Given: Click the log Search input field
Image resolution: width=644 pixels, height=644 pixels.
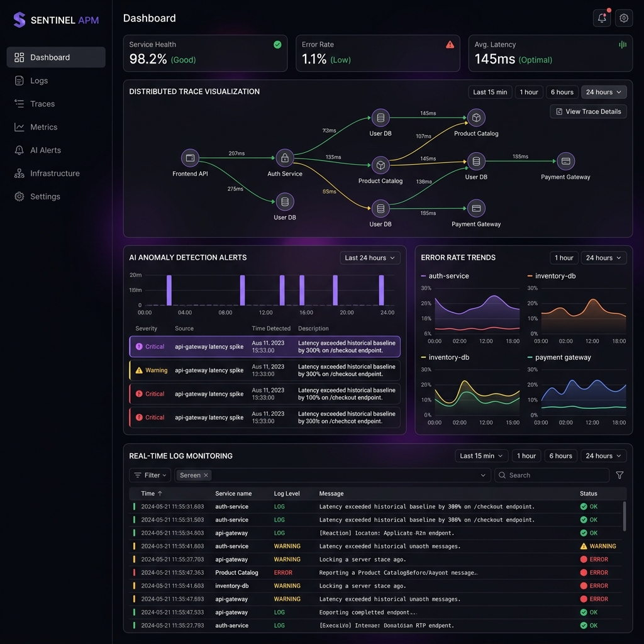Looking at the screenshot, I should pos(552,475).
